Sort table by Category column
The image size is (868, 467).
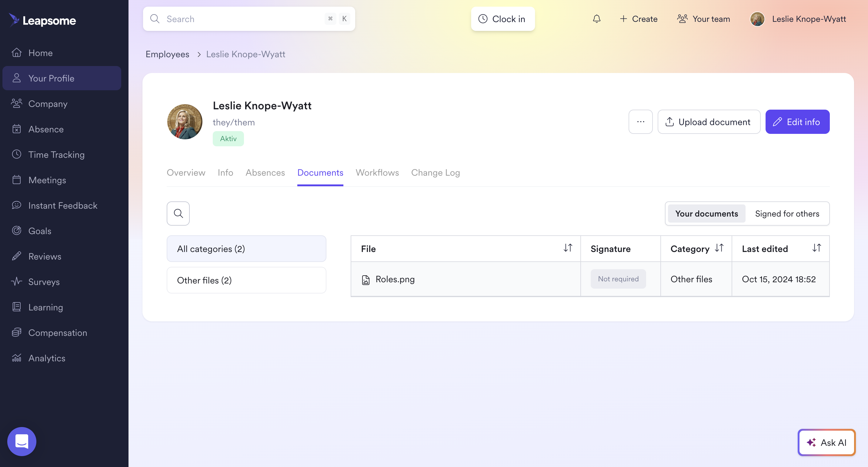pos(719,248)
